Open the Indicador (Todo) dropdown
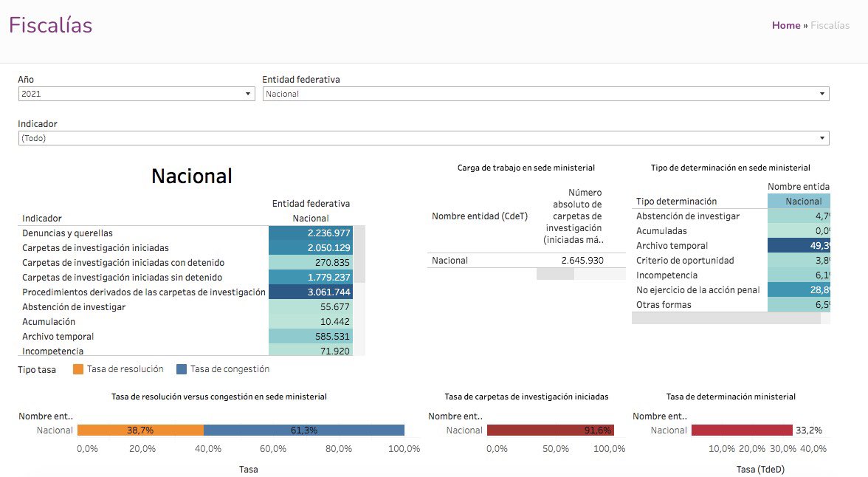The image size is (868, 477). pos(424,138)
